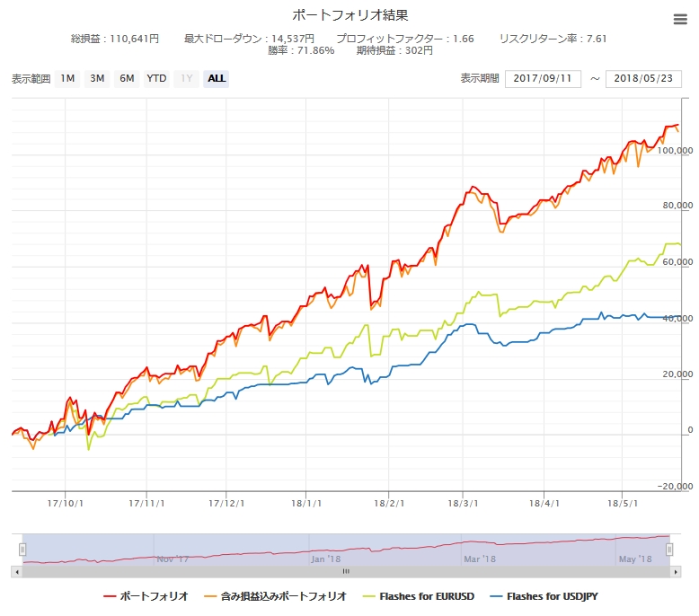Toggle Flashes for USDJPY series visibility
This screenshot has height=616, width=699.
click(544, 596)
